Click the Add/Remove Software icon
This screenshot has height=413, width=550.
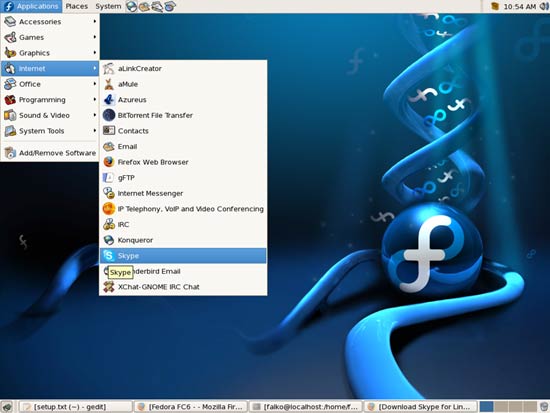(10, 153)
